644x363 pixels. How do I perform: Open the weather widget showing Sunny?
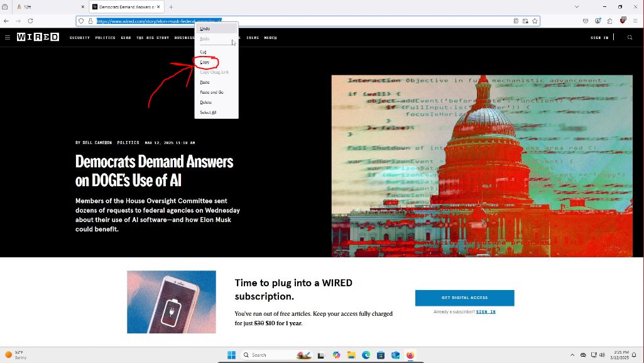16,355
